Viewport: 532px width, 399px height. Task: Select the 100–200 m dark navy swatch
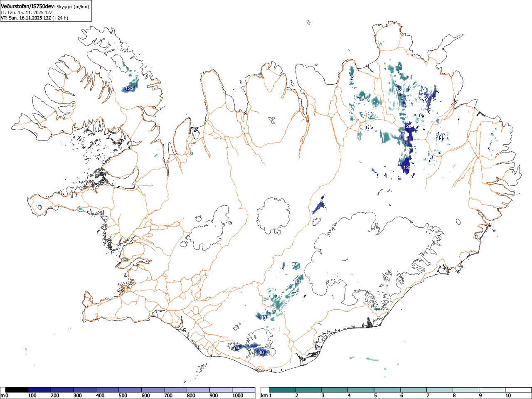[x=39, y=390]
